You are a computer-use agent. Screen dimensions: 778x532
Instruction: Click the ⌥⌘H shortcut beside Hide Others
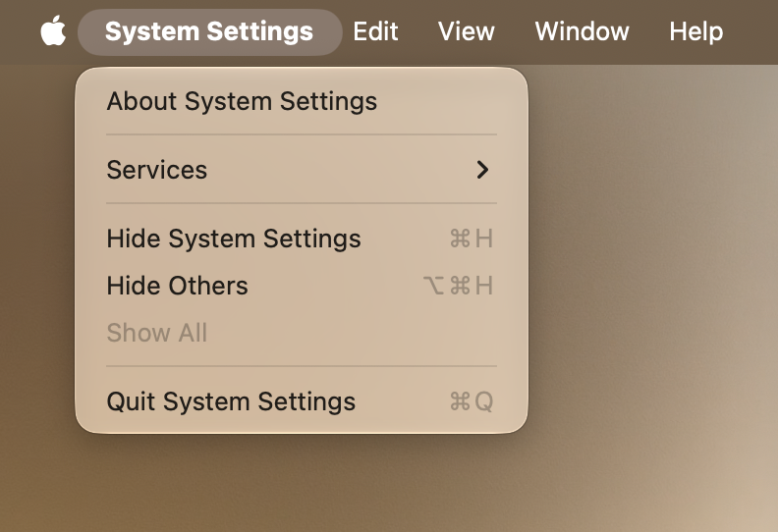[458, 286]
